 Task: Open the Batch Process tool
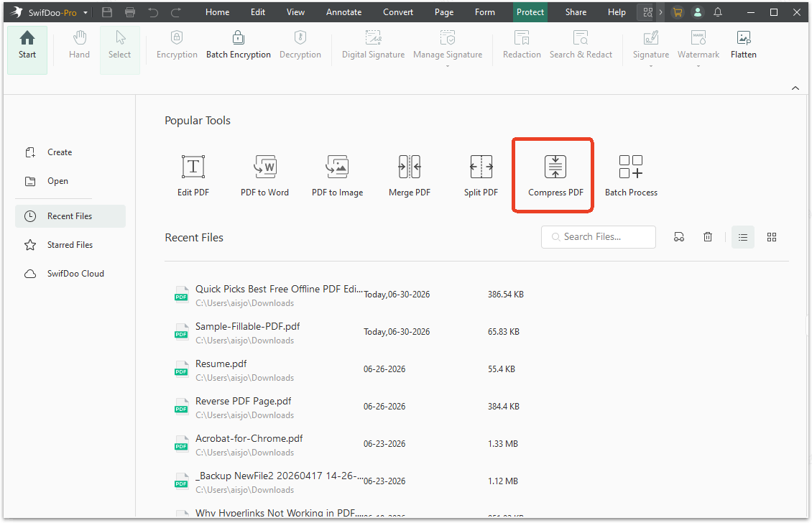(x=631, y=175)
